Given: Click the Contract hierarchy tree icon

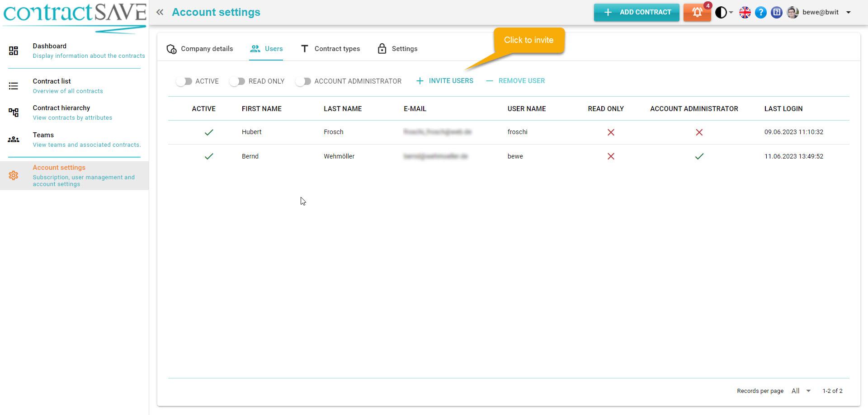Looking at the screenshot, I should 14,112.
